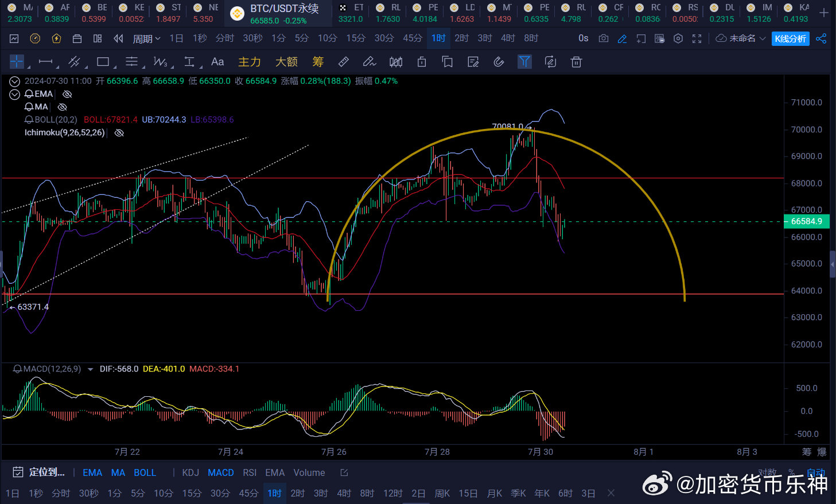836x504 pixels.
Task: Switch to the 15分 interval in top bar
Action: tap(355, 38)
